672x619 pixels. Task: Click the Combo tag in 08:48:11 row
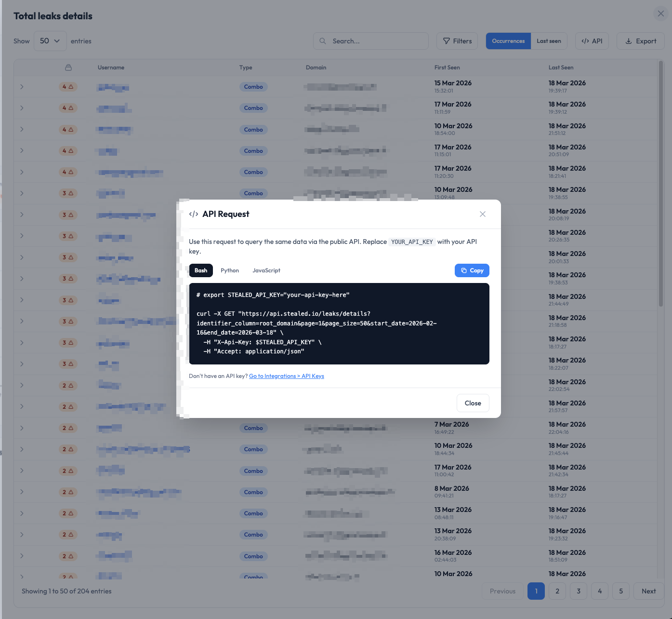tap(253, 513)
